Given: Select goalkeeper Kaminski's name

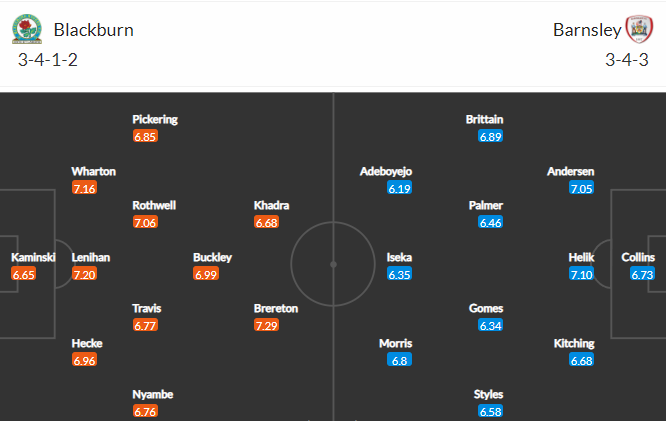Looking at the screenshot, I should point(33,257).
